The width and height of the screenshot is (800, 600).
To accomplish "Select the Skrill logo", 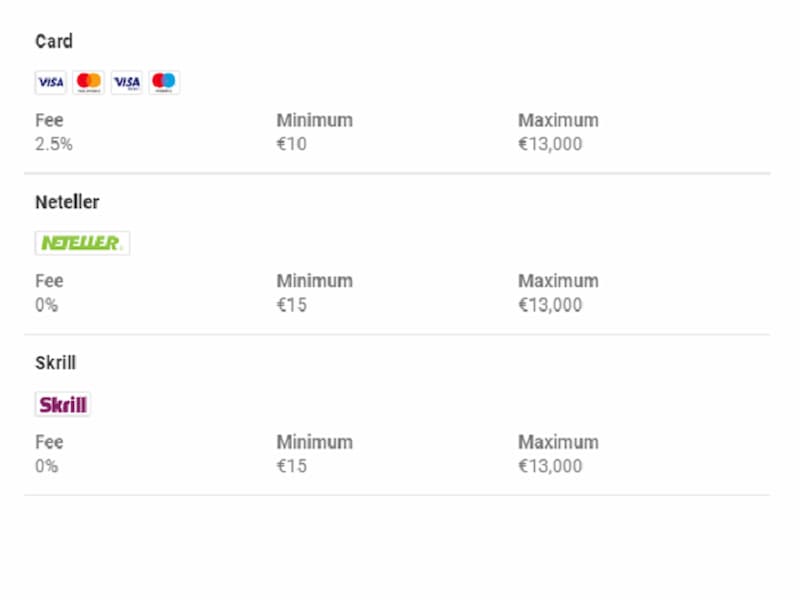I will coord(64,404).
